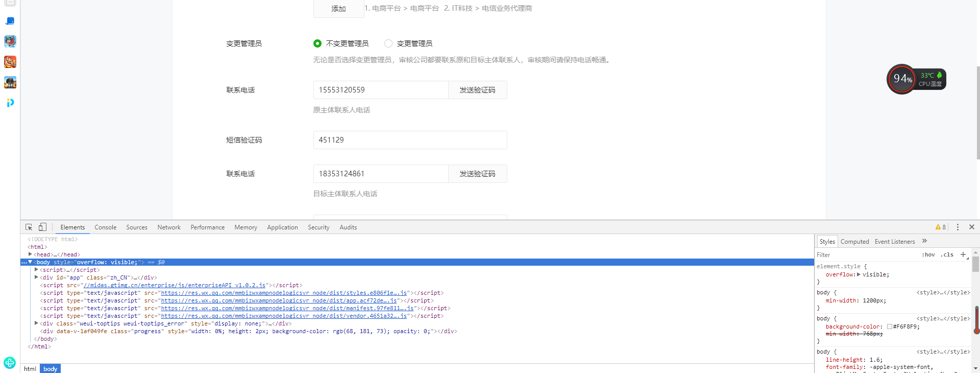Click the SMS code field containing 451129
The height and width of the screenshot is (373, 980).
click(410, 140)
